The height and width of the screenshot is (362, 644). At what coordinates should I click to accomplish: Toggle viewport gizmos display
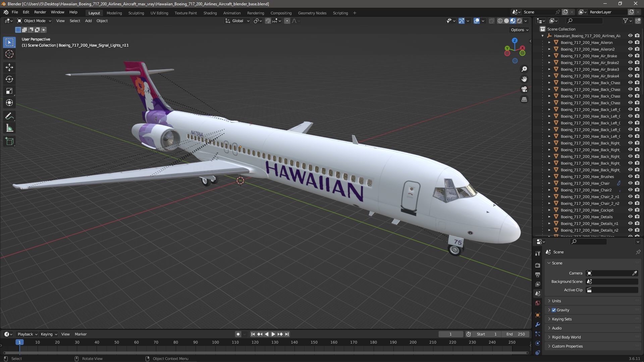click(462, 21)
